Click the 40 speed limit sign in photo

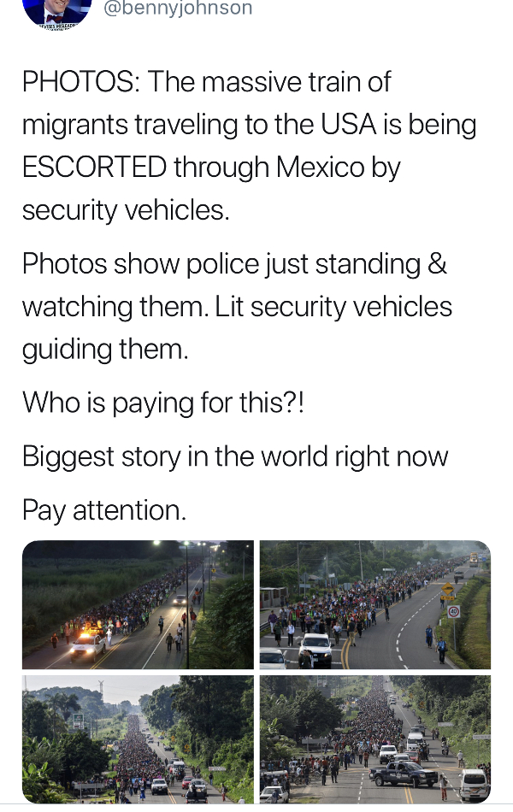point(453,612)
